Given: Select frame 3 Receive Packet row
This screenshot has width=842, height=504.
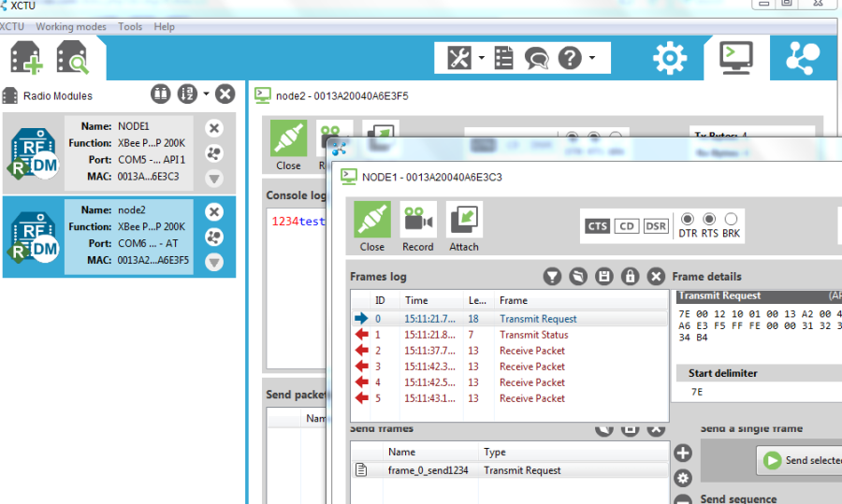Looking at the screenshot, I should (x=510, y=367).
